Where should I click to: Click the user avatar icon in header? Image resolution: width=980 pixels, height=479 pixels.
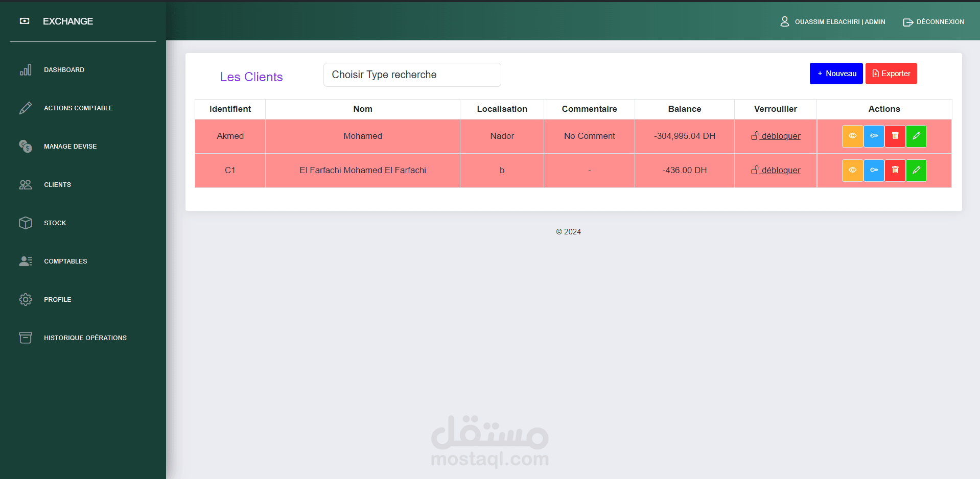pos(785,21)
